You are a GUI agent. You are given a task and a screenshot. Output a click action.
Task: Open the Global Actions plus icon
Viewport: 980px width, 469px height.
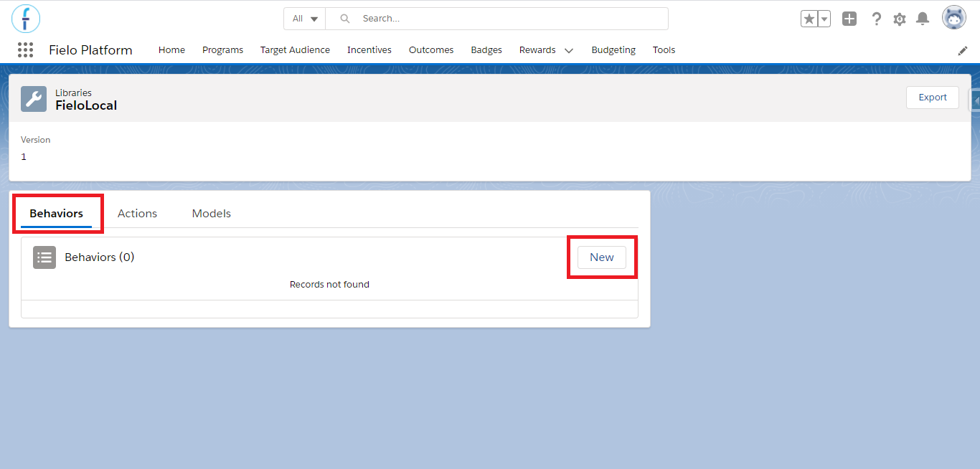849,19
